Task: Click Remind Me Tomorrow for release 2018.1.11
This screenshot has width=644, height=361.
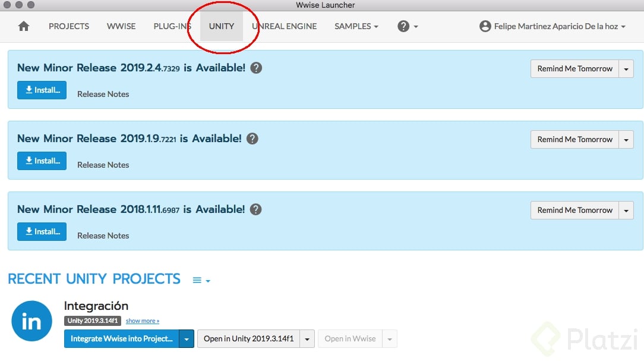Action: (574, 210)
